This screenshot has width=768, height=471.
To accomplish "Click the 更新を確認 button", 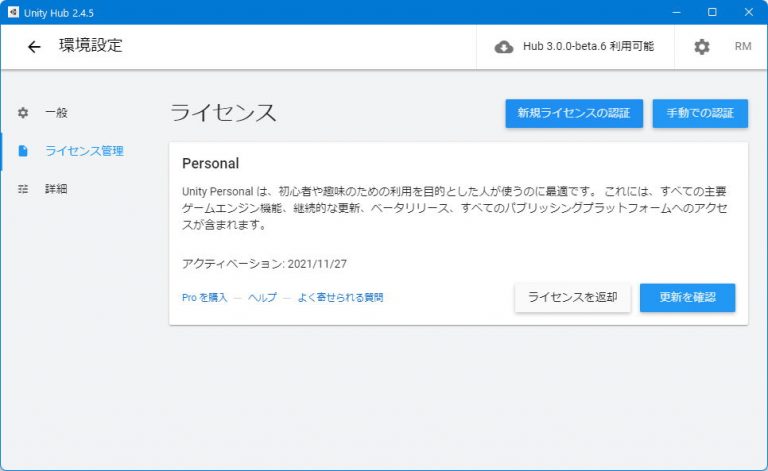I will point(687,297).
